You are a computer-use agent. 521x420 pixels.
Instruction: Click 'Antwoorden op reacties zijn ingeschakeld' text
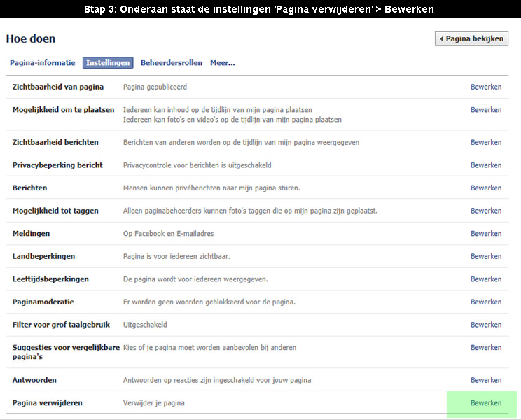pyautogui.click(x=217, y=380)
